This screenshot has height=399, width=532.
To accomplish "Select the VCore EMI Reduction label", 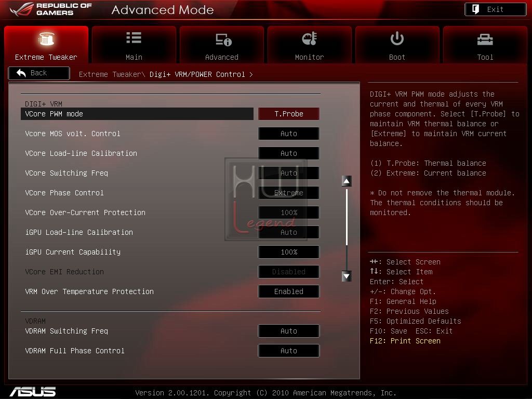I will click(64, 272).
